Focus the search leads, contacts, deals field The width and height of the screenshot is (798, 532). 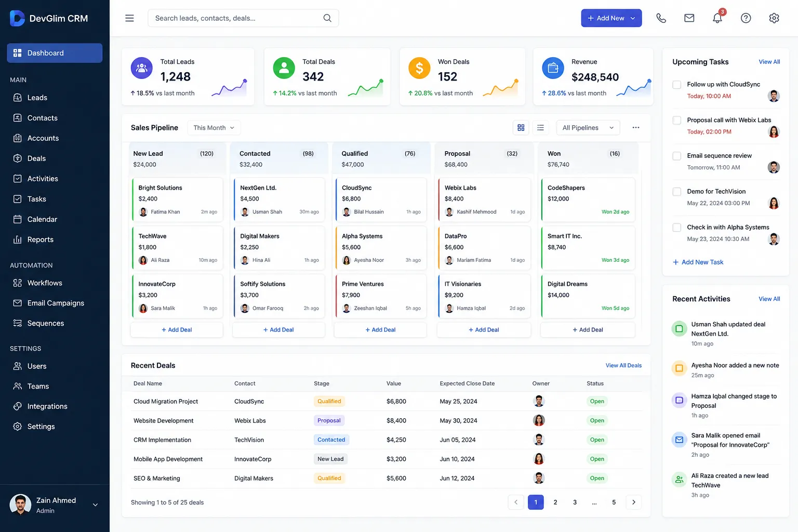(243, 18)
